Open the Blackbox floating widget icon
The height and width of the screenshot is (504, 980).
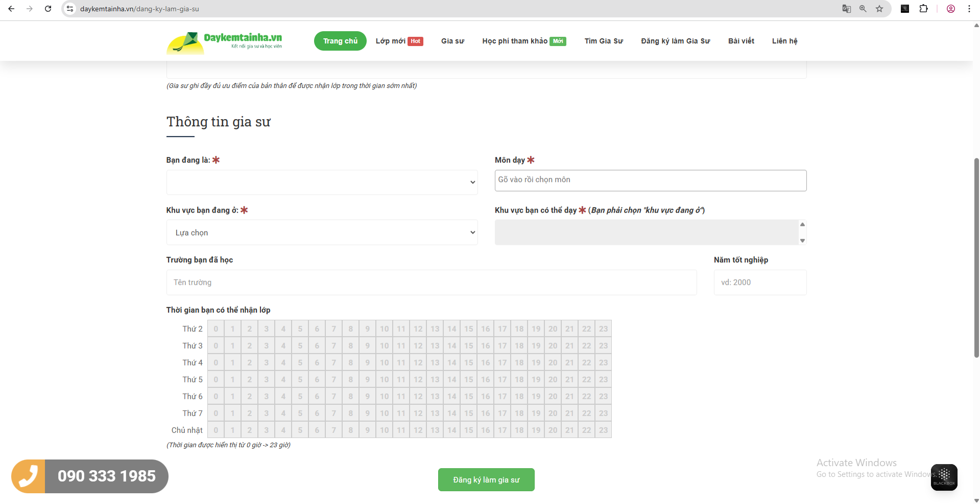coord(944,477)
